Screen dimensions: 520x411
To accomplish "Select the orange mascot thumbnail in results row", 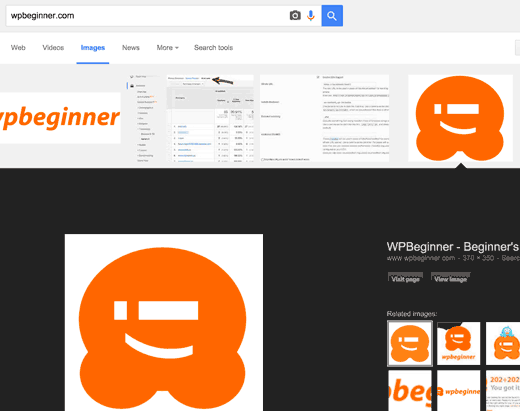I will pyautogui.click(x=460, y=118).
